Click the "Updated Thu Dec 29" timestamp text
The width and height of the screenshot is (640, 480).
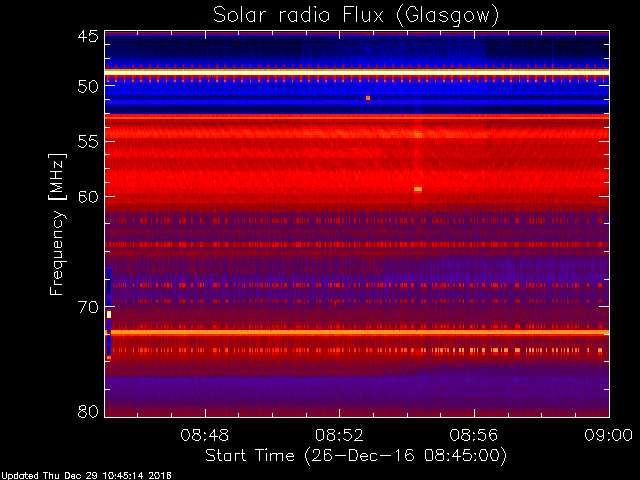(86, 476)
